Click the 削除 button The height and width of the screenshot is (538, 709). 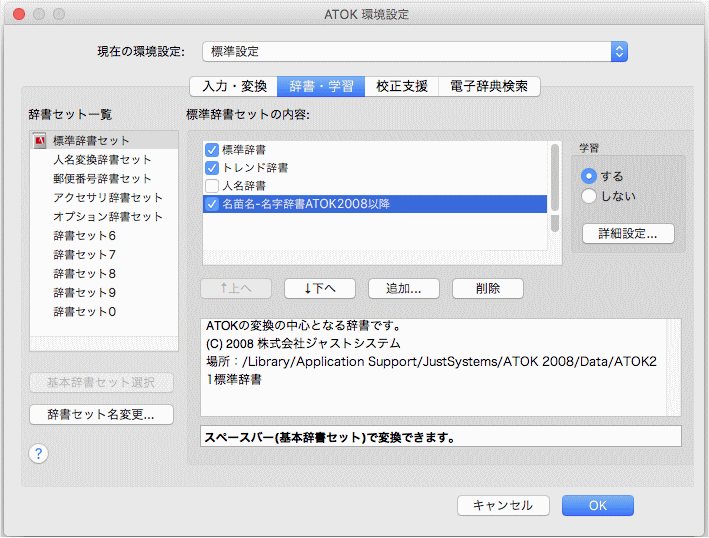[x=488, y=288]
